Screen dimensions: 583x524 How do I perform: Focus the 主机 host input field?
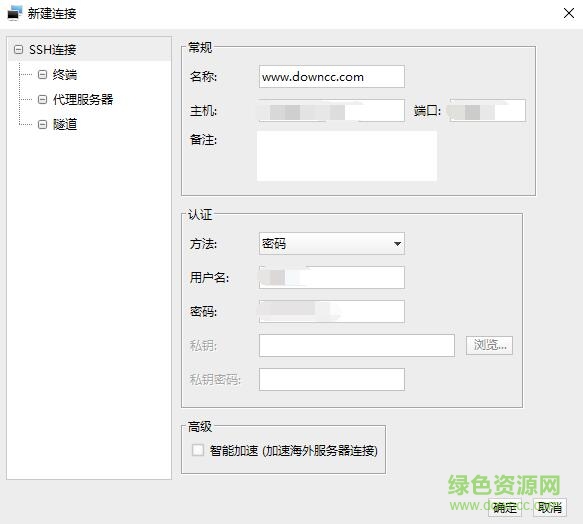(x=332, y=110)
